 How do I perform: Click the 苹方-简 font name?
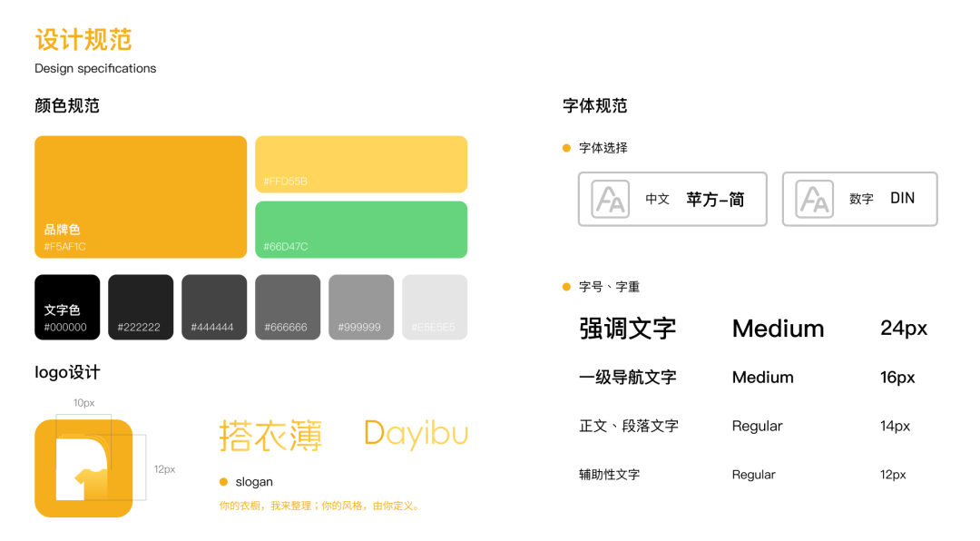715,200
